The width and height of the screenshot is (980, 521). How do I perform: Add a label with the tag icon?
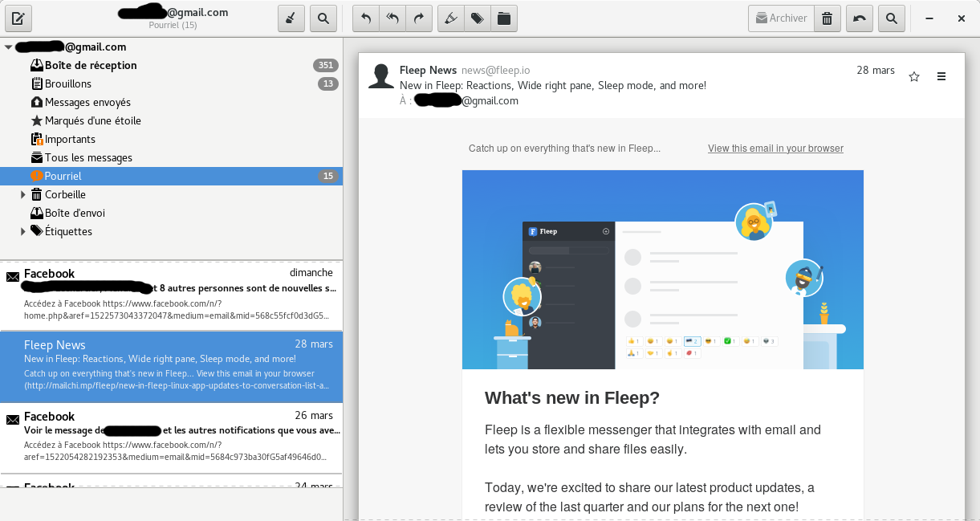[x=478, y=18]
